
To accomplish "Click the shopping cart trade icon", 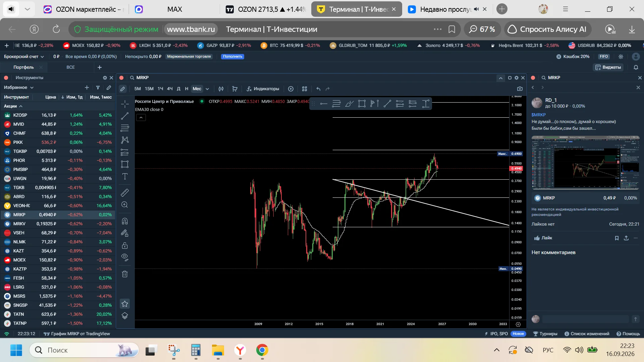I will (x=235, y=89).
